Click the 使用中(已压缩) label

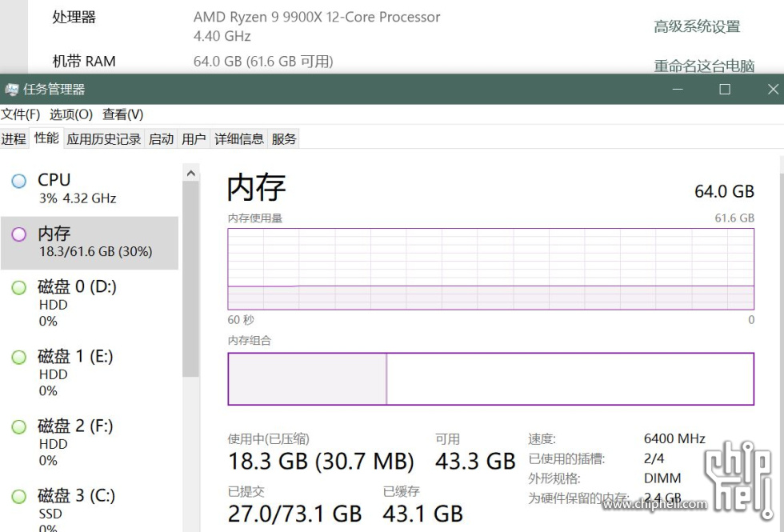tap(269, 439)
